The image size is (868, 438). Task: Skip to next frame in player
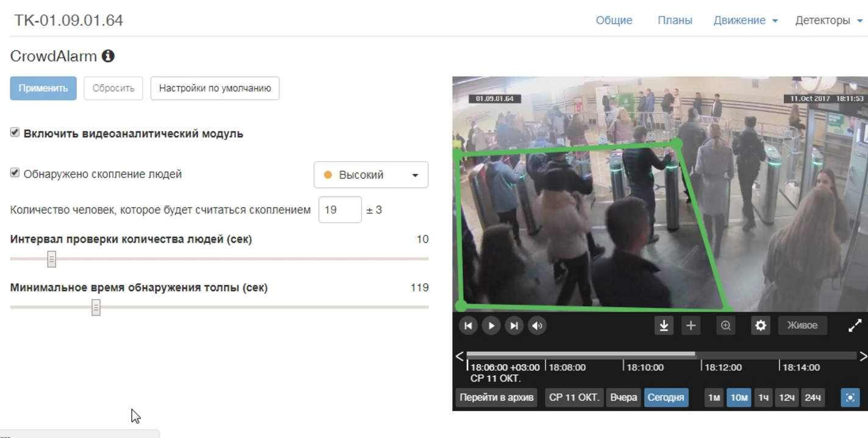click(514, 326)
